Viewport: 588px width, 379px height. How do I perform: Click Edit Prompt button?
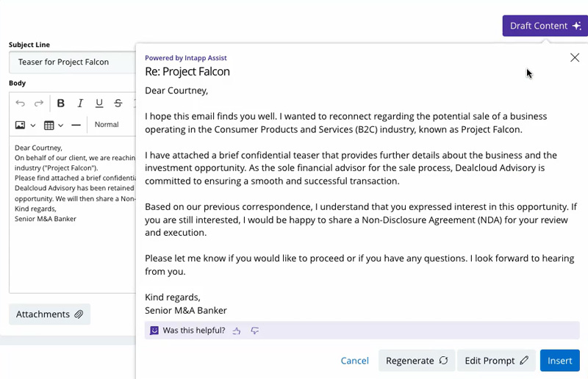(x=496, y=361)
